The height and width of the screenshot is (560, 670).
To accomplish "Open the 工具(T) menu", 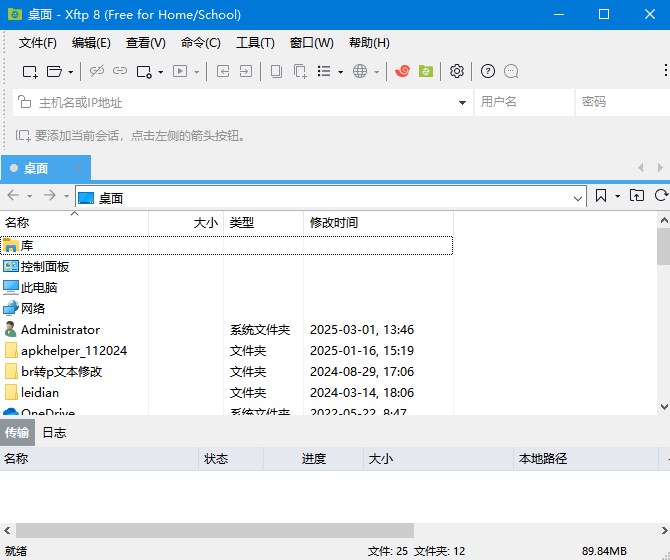I will pos(255,43).
